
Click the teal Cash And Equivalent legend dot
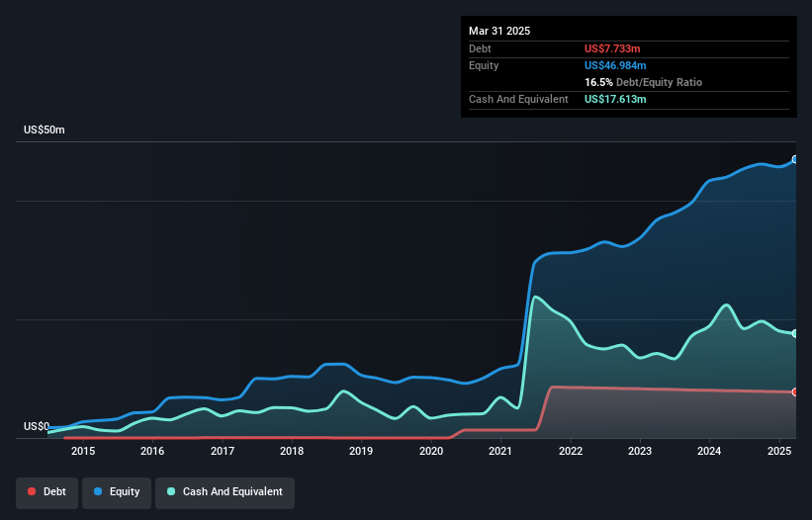(171, 491)
